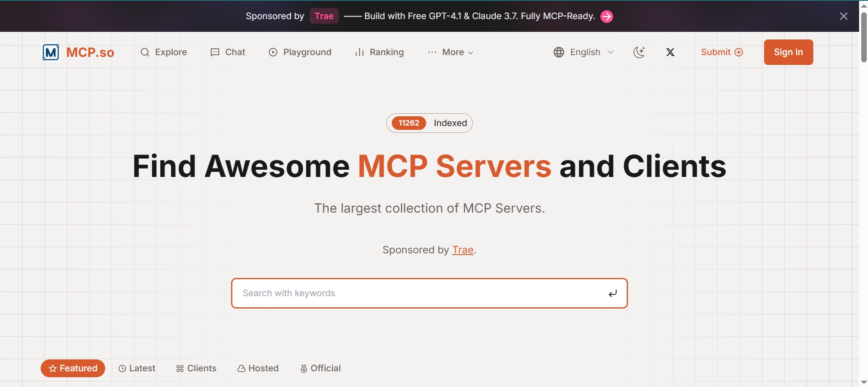Viewport: 868px width, 387px height.
Task: Dismiss the sponsored banner with X
Action: point(843,16)
